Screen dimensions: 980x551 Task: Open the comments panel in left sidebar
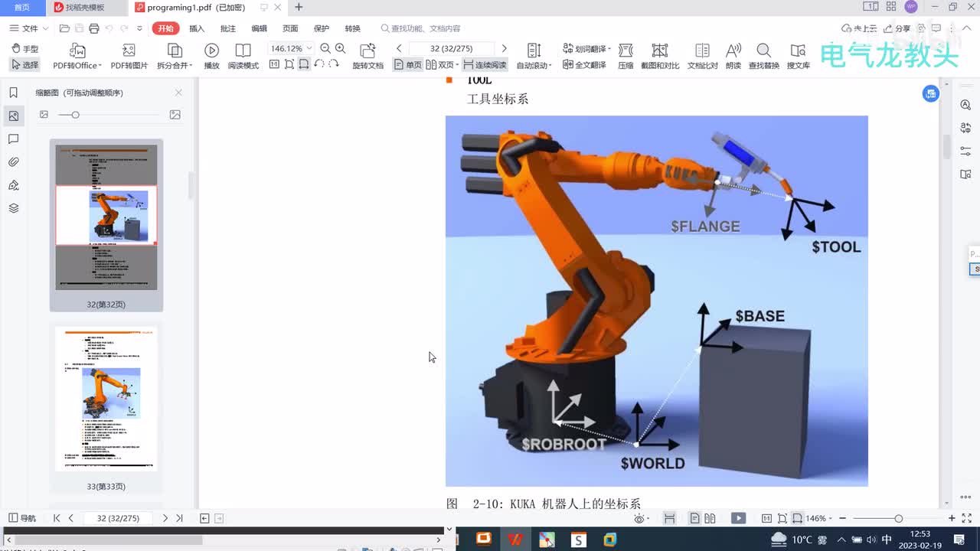[13, 139]
